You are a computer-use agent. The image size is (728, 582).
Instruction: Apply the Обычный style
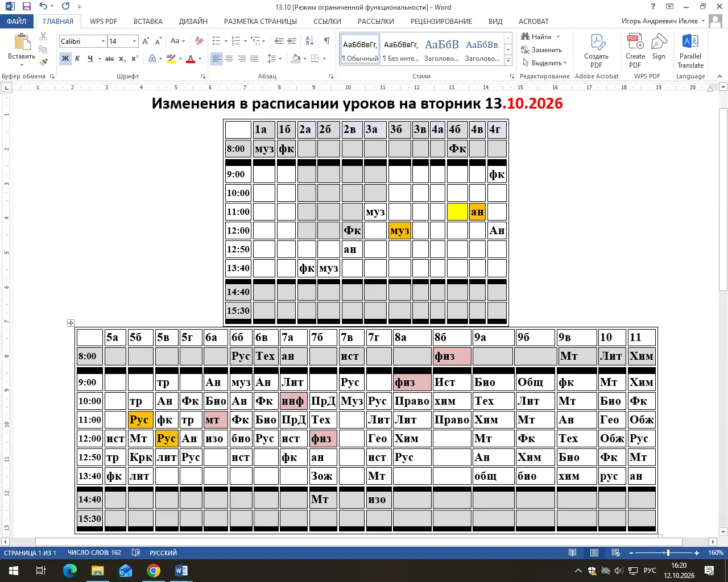click(360, 50)
